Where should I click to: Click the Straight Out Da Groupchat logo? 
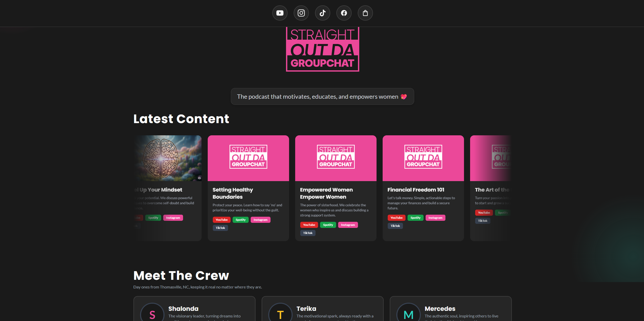coord(322,50)
